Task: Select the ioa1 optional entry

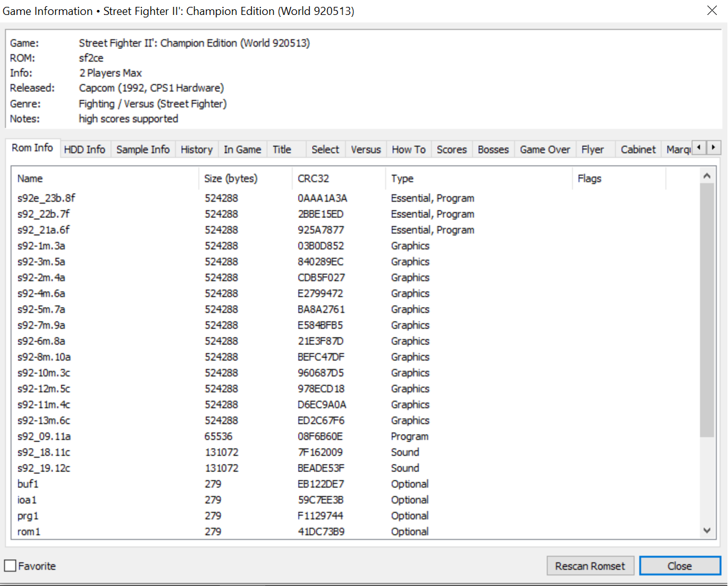Action: point(355,499)
